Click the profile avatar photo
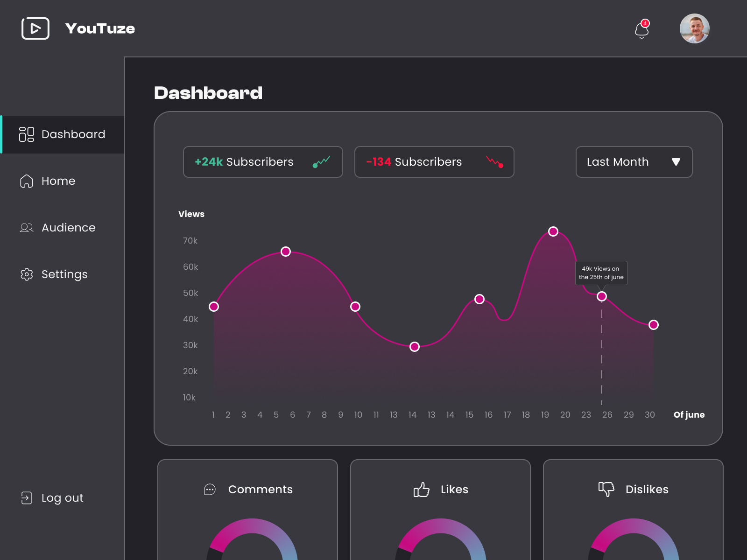Viewport: 747px width, 560px height. (694, 28)
